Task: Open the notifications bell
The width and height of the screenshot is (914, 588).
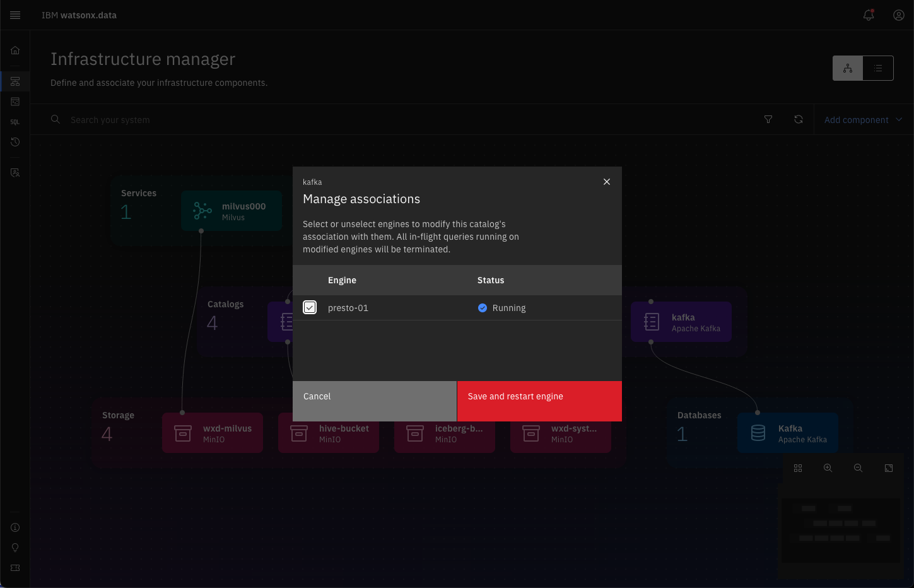Action: [869, 15]
